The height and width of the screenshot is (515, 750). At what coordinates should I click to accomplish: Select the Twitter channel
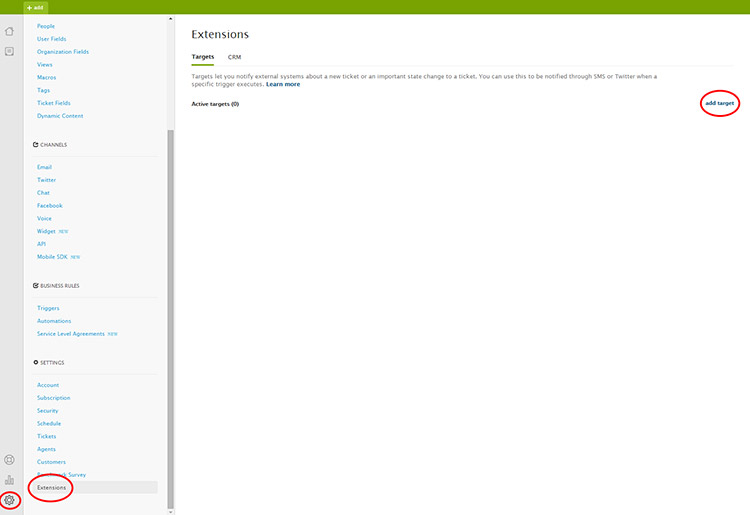coord(46,180)
